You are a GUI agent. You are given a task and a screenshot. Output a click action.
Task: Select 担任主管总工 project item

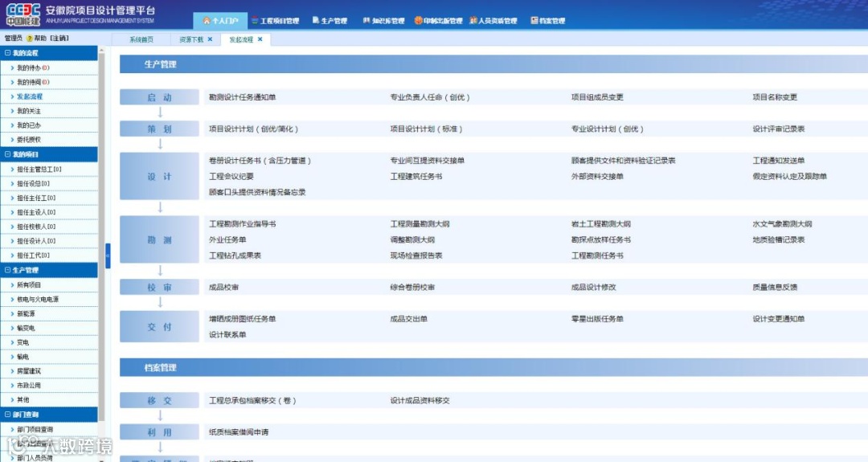49,170
